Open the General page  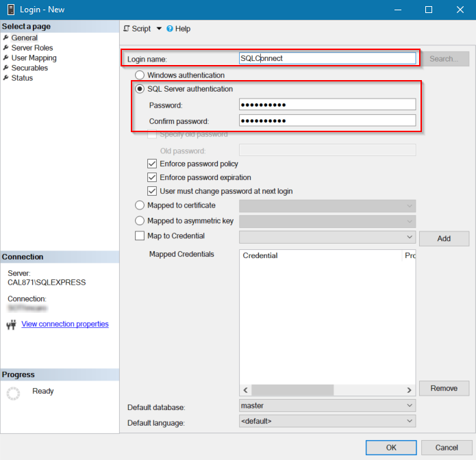[24, 38]
